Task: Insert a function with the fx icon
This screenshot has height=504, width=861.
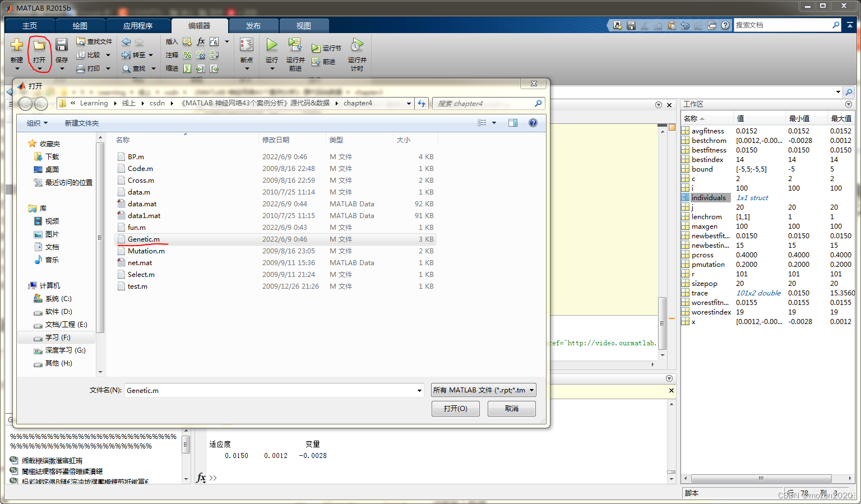Action: click(x=201, y=41)
